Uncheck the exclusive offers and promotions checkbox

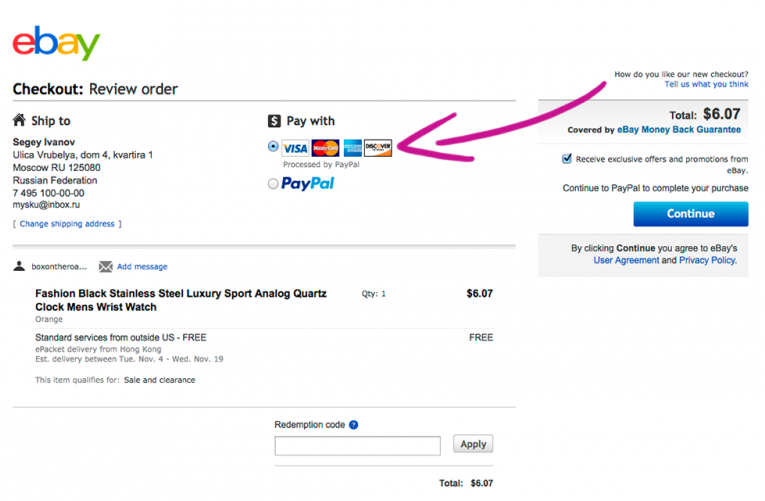[x=566, y=159]
